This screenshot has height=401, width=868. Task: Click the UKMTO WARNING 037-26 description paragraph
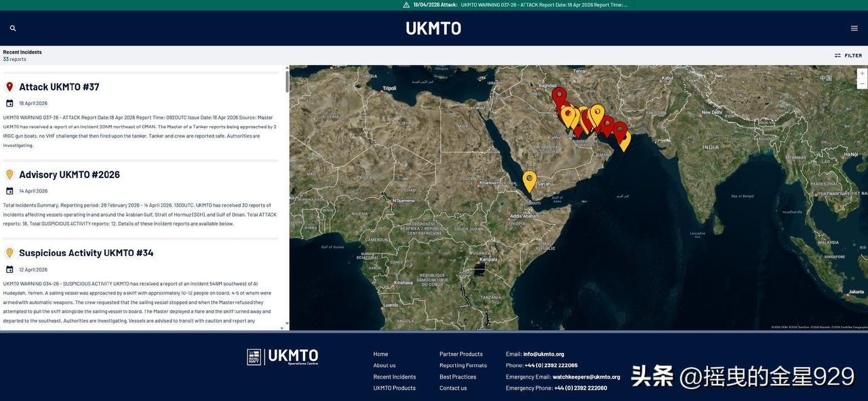(140, 131)
